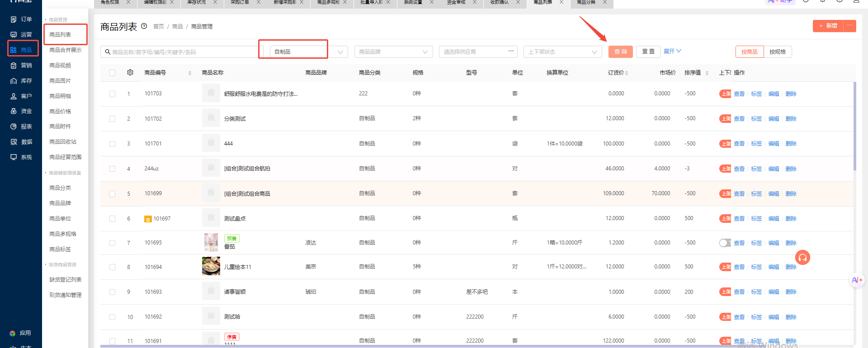
Task: Click the orange 新增 button
Action: tap(828, 26)
